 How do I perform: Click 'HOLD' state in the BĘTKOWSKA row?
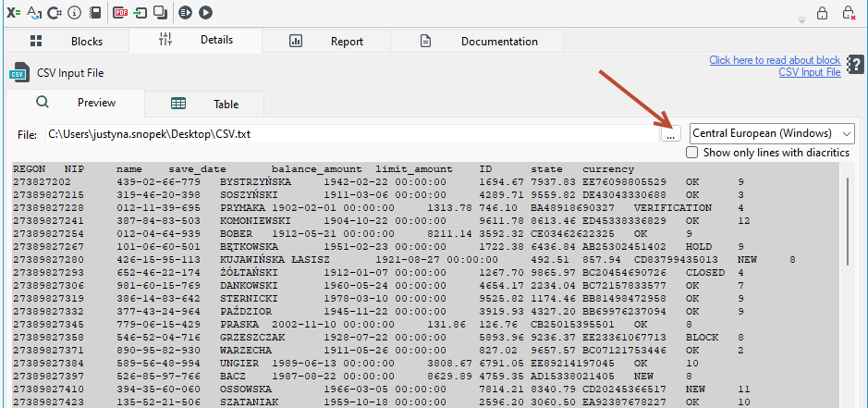pyautogui.click(x=699, y=247)
